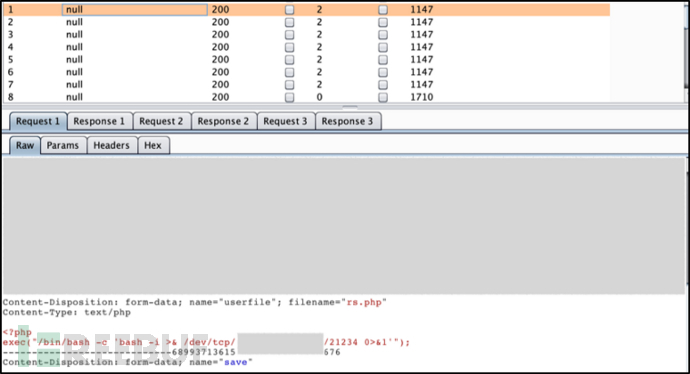Image resolution: width=690 pixels, height=374 pixels.
Task: Click the rs.php filename in request
Action: click(364, 302)
